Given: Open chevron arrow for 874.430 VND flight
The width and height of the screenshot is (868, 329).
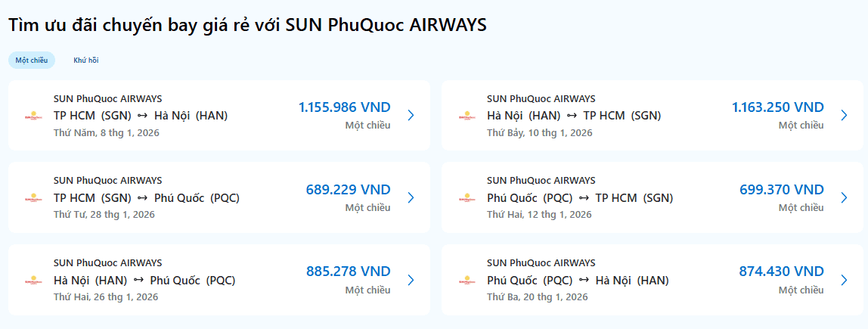Looking at the screenshot, I should tap(844, 280).
